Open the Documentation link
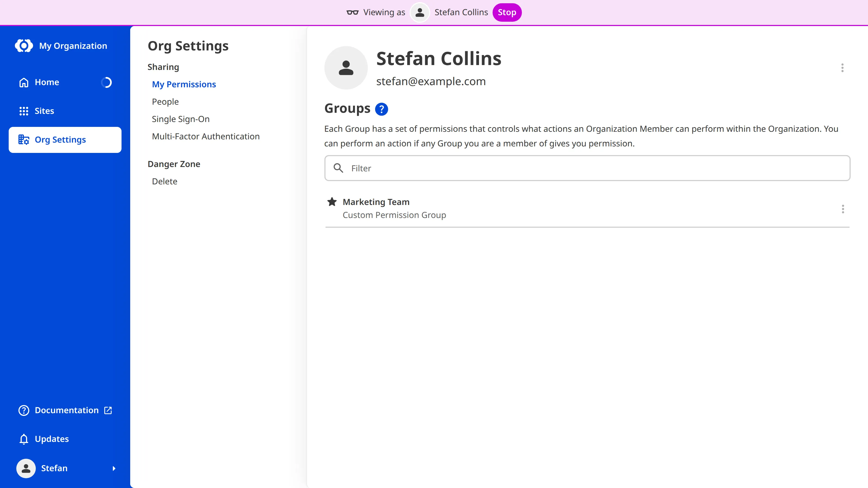 (65, 410)
